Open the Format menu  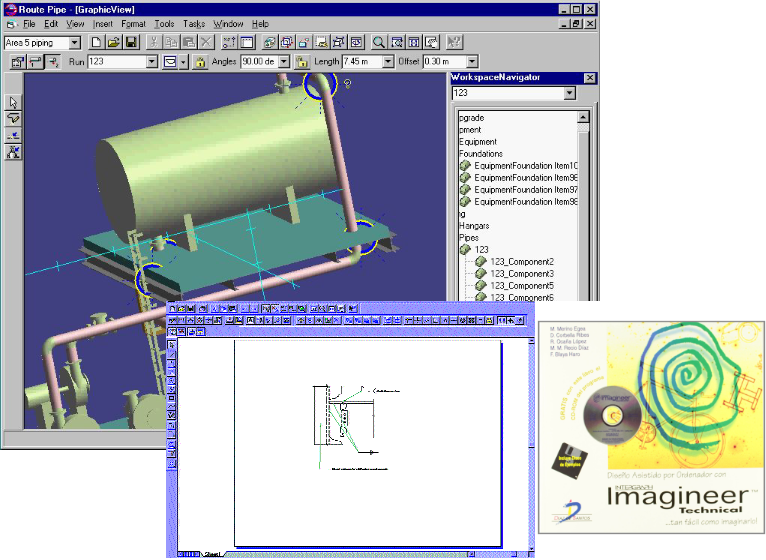tap(133, 23)
